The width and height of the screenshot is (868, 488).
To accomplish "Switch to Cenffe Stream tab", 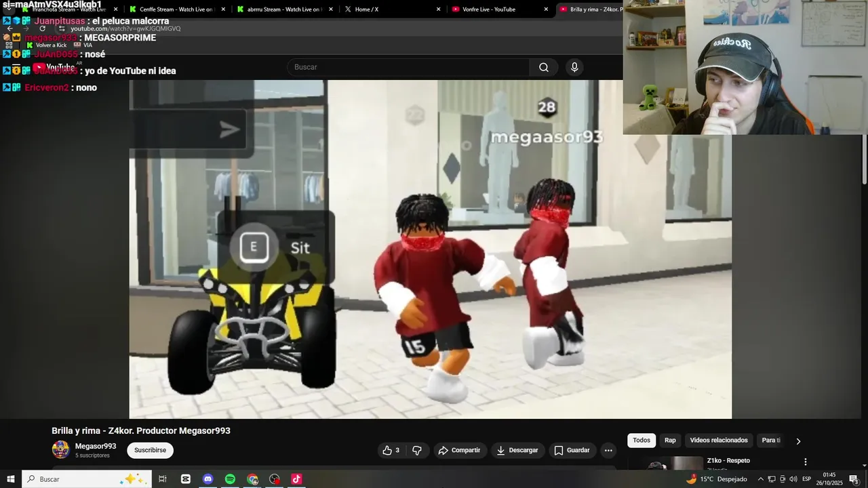I will tap(176, 9).
